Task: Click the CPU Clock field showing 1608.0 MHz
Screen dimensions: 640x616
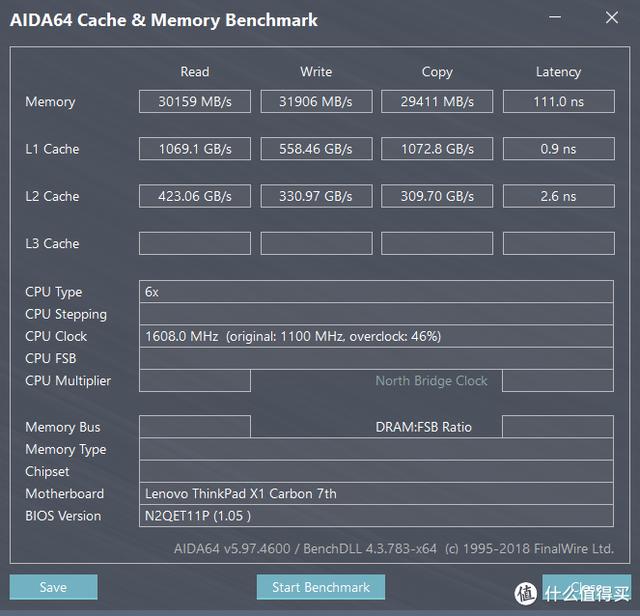Action: coord(376,336)
